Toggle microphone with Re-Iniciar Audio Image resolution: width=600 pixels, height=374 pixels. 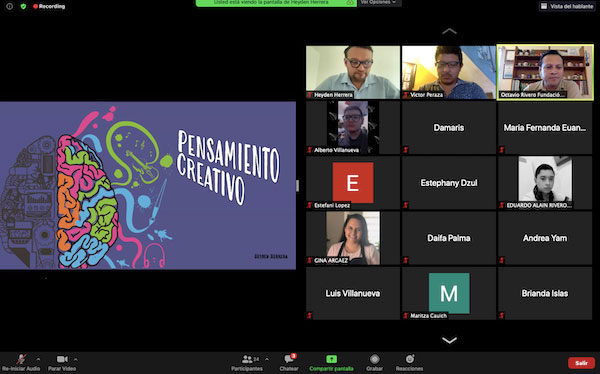click(x=21, y=362)
